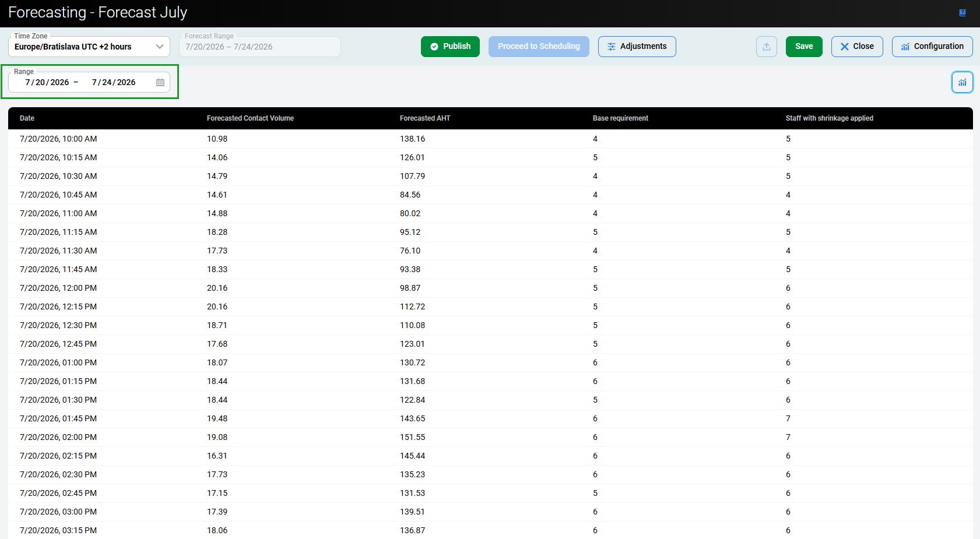Click Forecasted Contact Volume column header

coord(250,118)
